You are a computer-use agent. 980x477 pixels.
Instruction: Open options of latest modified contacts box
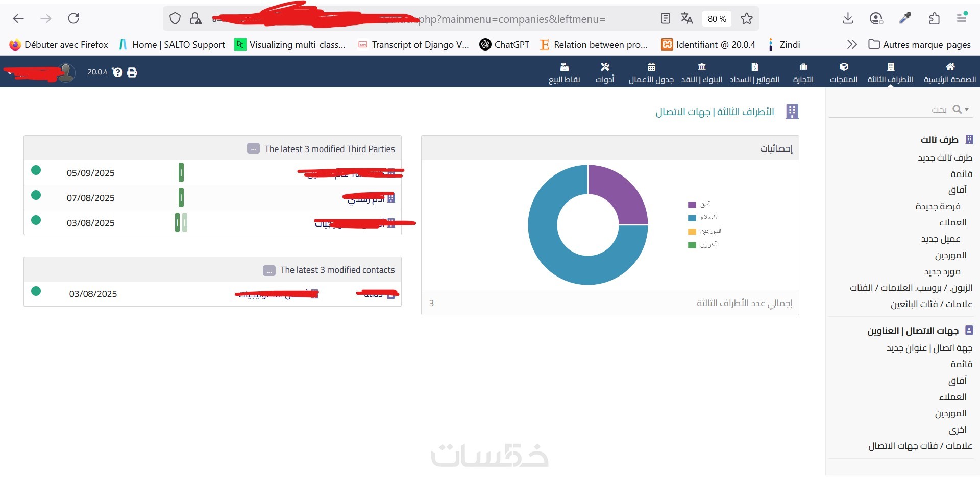pos(269,270)
